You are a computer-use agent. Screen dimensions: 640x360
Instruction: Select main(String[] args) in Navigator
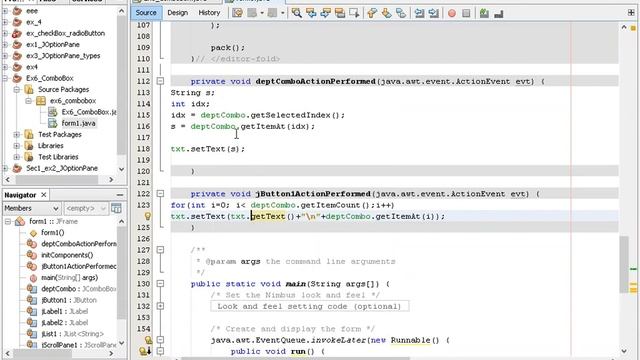point(69,278)
